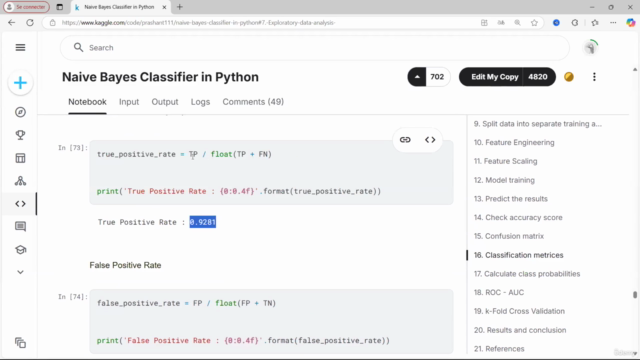Open the tab actions icon
The height and width of the screenshot is (360, 640).
coord(60,7)
